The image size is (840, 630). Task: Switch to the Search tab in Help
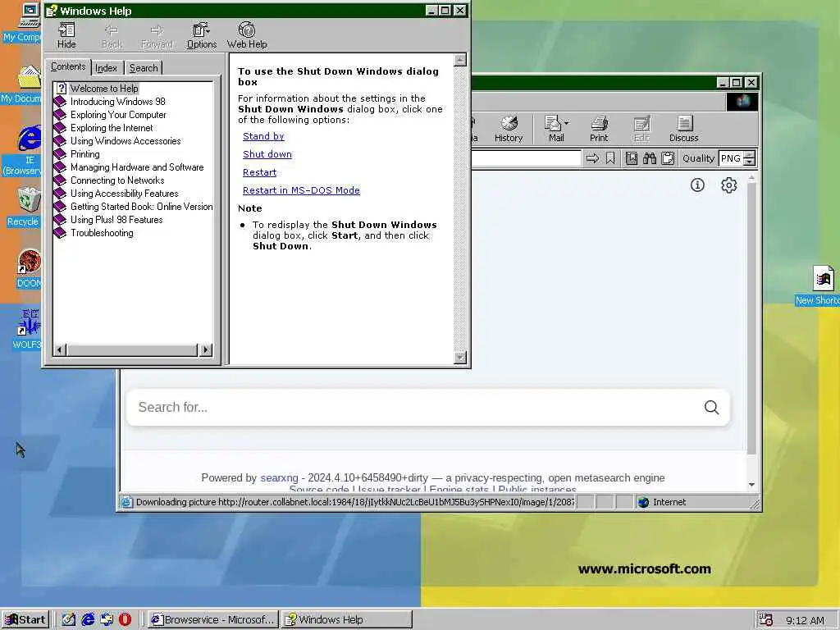(x=144, y=68)
